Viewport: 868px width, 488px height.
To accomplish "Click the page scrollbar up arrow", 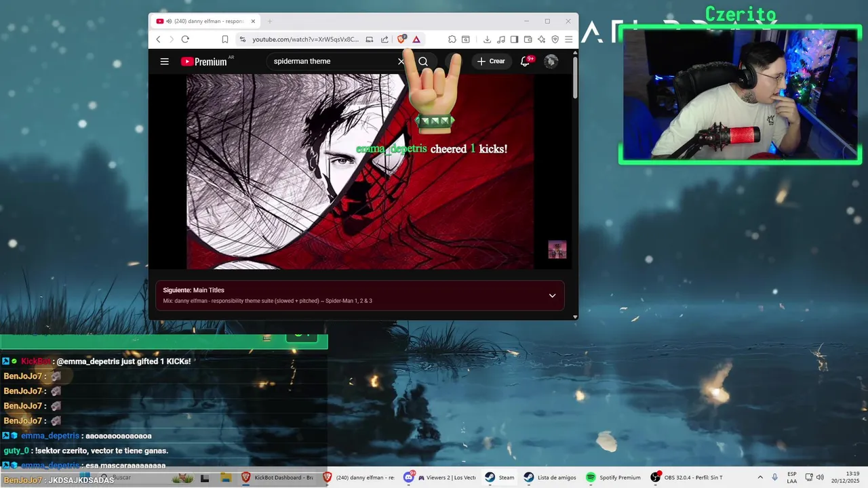I will pos(575,53).
